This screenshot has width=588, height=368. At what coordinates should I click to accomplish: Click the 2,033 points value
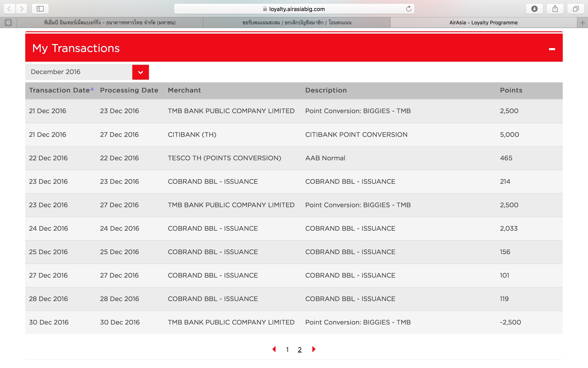coord(509,229)
